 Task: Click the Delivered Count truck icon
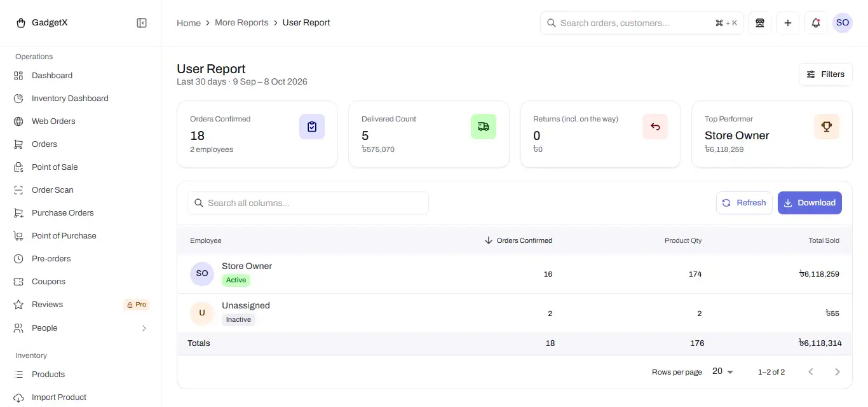pyautogui.click(x=484, y=127)
